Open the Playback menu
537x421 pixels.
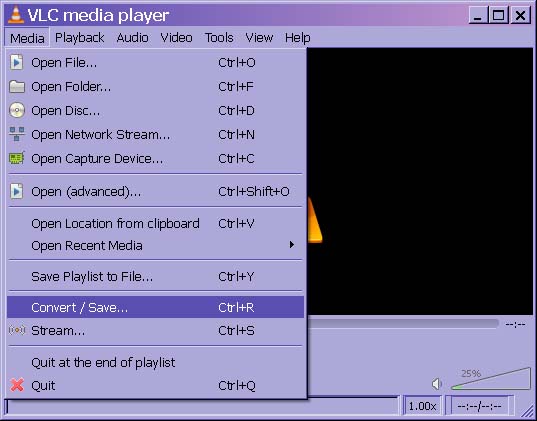(79, 38)
